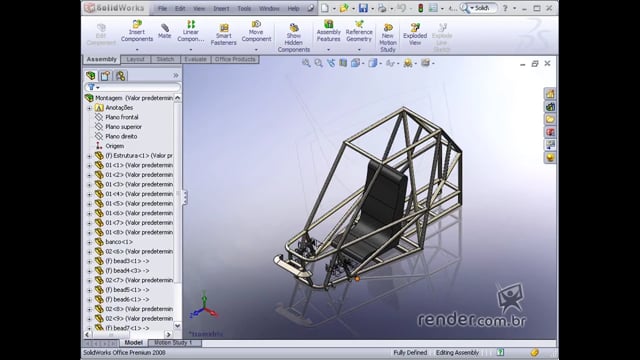Open the Motion Study 1 tab
This screenshot has width=640, height=360.
(x=173, y=343)
